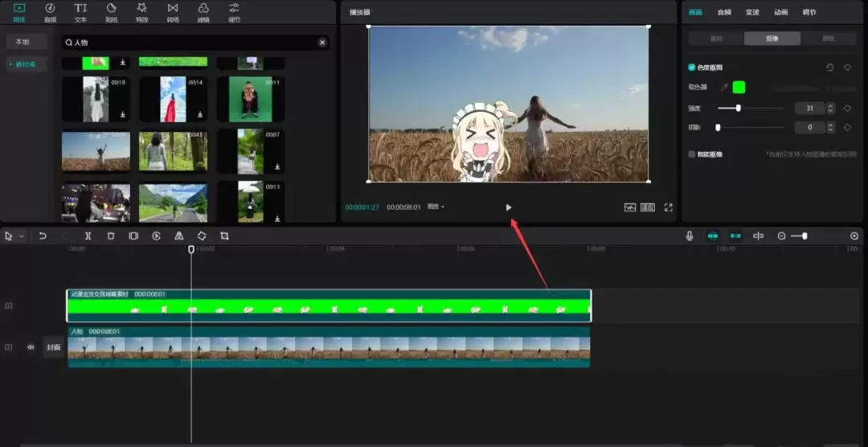Undo the last action with the undo arrow
Image resolution: width=868 pixels, height=447 pixels.
[x=43, y=236]
